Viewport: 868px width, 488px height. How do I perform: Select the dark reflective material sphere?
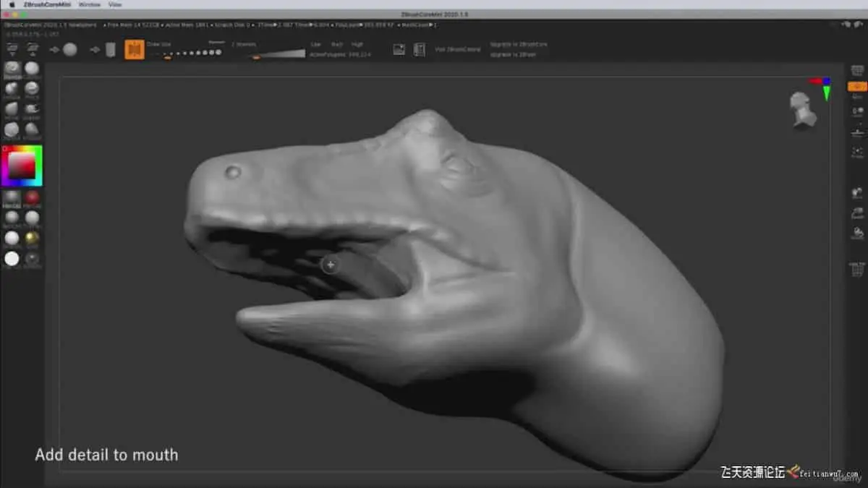33,259
